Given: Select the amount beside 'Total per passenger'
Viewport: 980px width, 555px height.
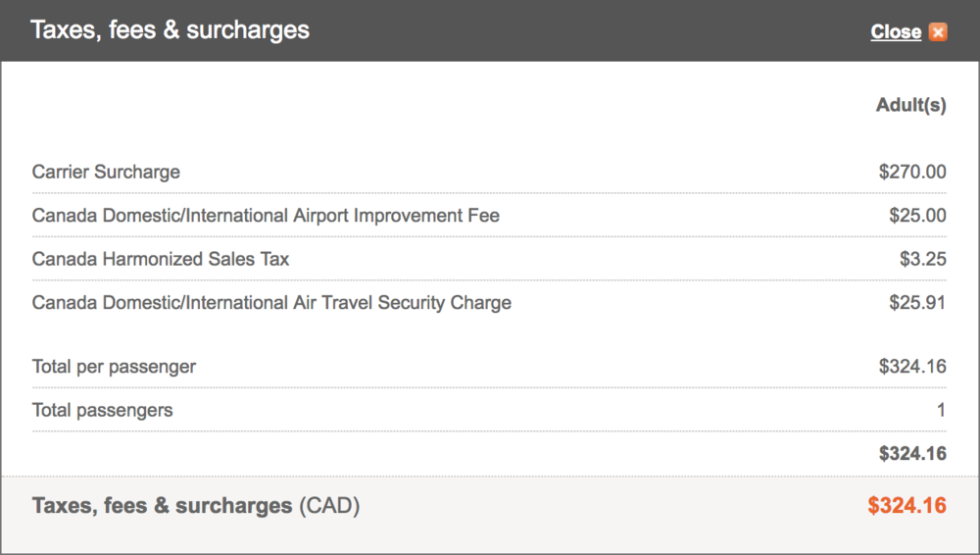Looking at the screenshot, I should [912, 367].
